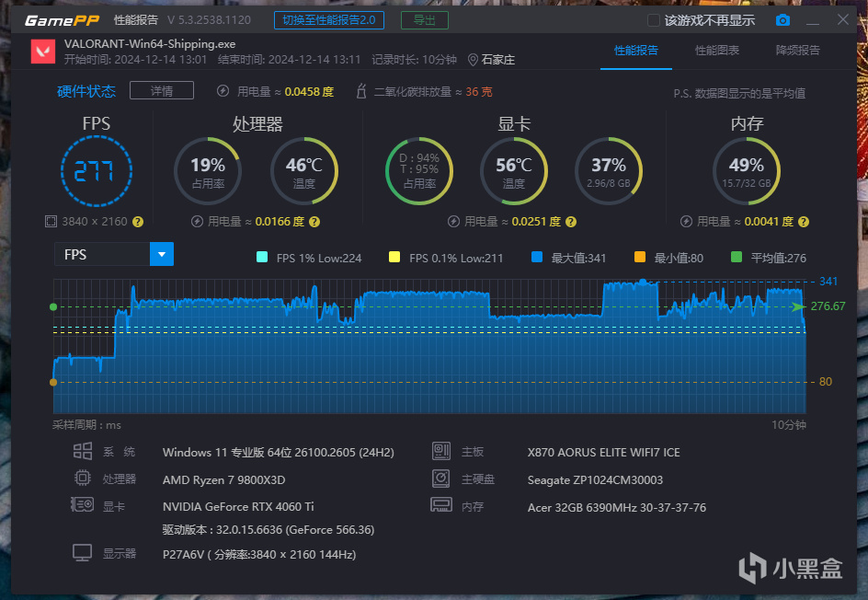Click the Windows 11 专业版 system text

tap(279, 452)
